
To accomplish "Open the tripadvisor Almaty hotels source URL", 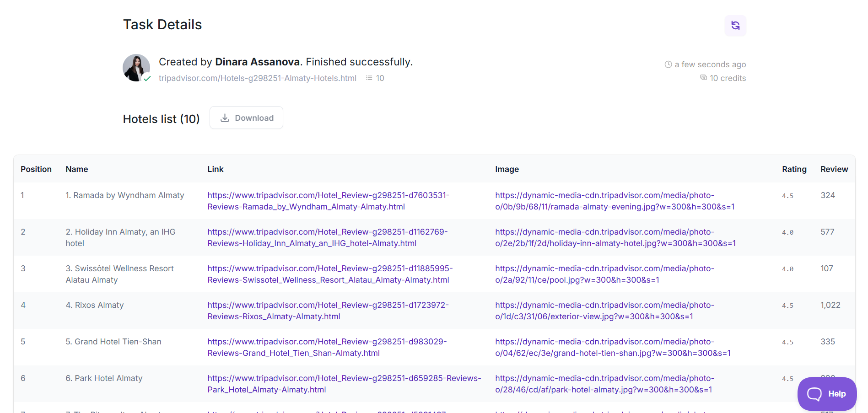I will tap(257, 78).
